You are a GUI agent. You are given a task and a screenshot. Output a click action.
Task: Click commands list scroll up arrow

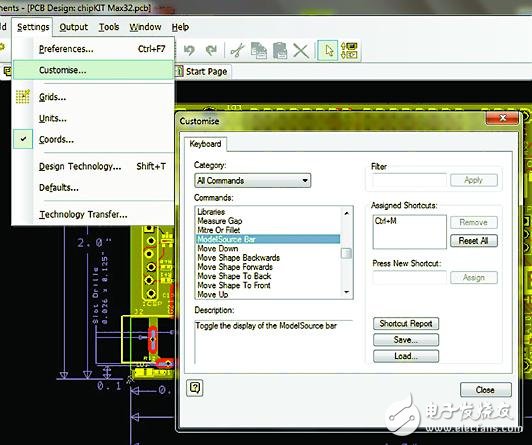[x=346, y=213]
